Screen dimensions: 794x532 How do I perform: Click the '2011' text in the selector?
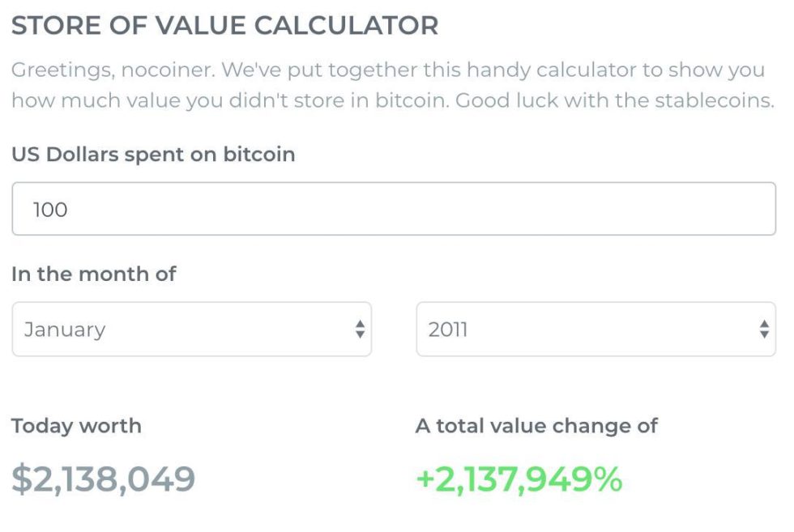pyautogui.click(x=448, y=330)
